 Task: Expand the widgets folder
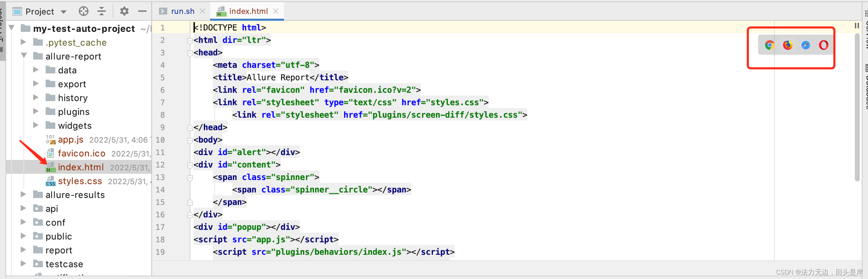(x=36, y=125)
